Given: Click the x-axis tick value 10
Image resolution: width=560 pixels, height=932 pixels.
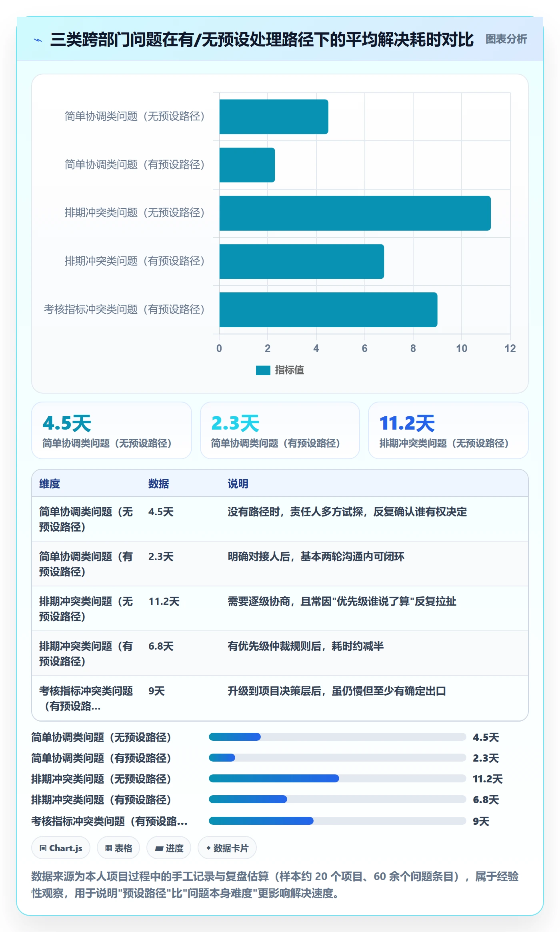Looking at the screenshot, I should click(462, 348).
